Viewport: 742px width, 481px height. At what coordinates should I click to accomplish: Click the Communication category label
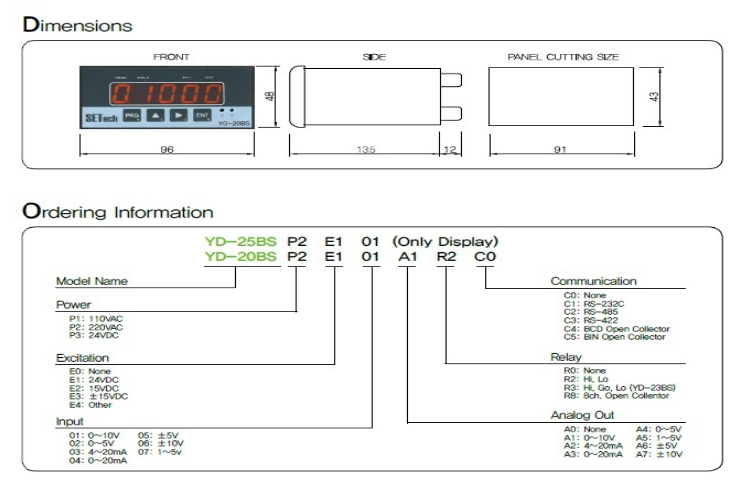pyautogui.click(x=593, y=281)
